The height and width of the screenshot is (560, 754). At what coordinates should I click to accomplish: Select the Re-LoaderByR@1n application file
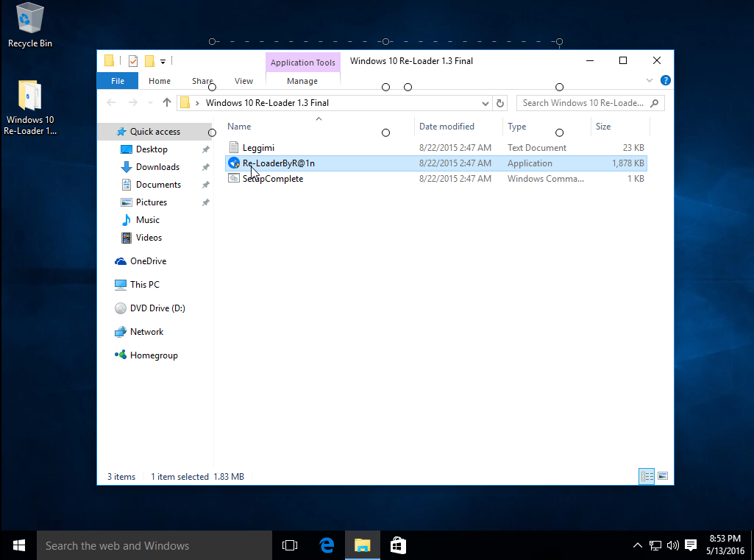(x=435, y=163)
